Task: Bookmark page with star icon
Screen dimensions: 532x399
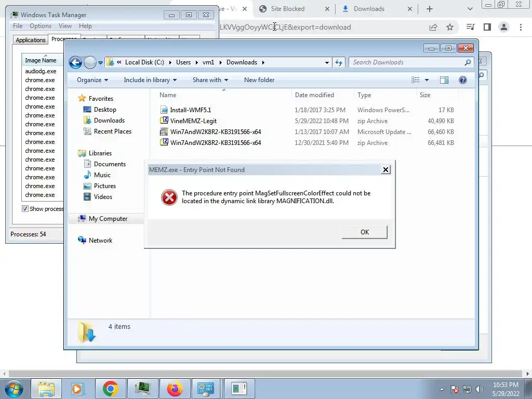Action: (x=450, y=27)
